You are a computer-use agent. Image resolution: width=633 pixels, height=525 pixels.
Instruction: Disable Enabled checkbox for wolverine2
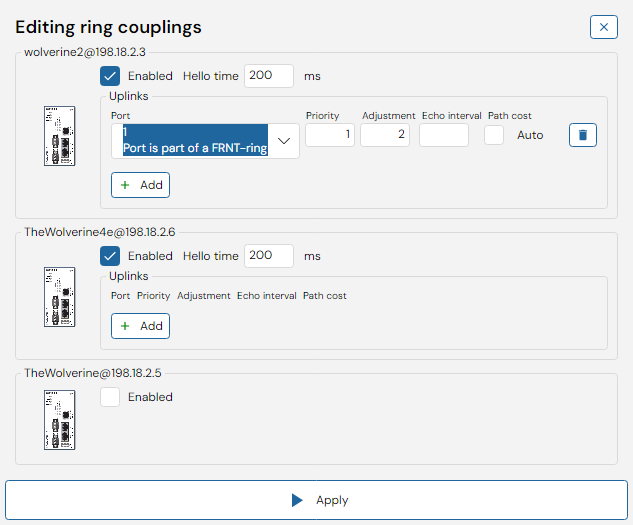click(110, 76)
